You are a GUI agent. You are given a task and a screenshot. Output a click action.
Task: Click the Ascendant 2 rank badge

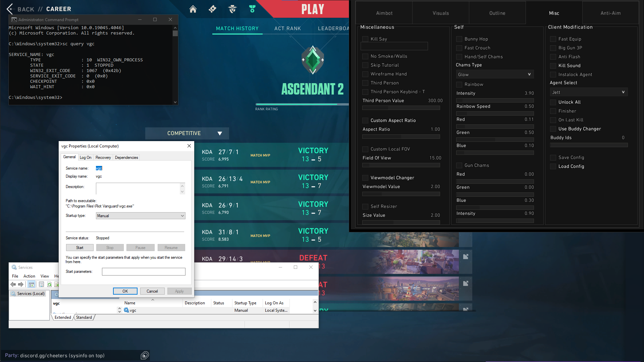(313, 60)
